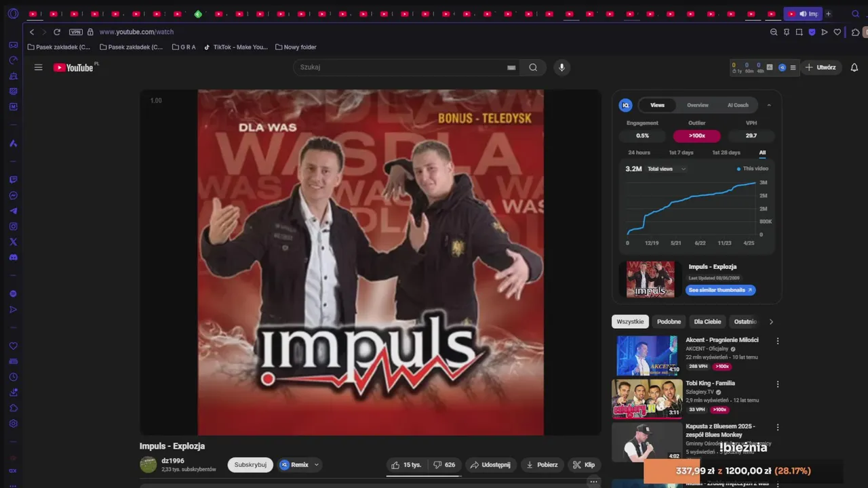Open TikTok - Make You... bookmark
The width and height of the screenshot is (868, 488).
(236, 47)
